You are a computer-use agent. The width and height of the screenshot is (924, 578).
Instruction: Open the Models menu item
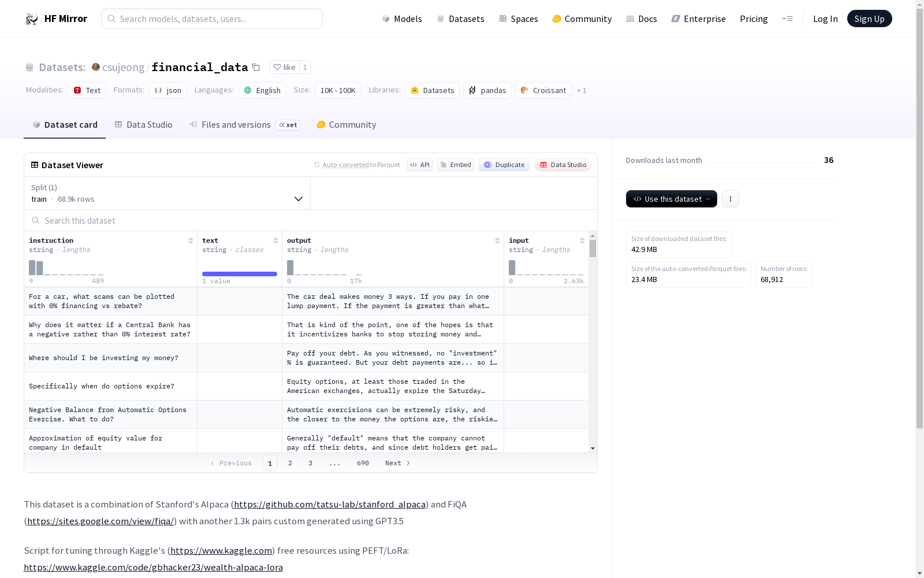click(402, 18)
